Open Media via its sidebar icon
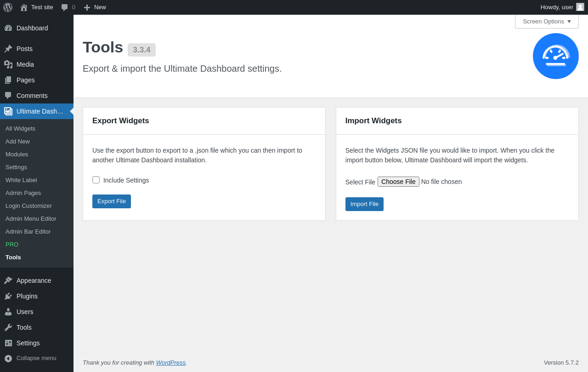The width and height of the screenshot is (588, 372). pos(8,64)
